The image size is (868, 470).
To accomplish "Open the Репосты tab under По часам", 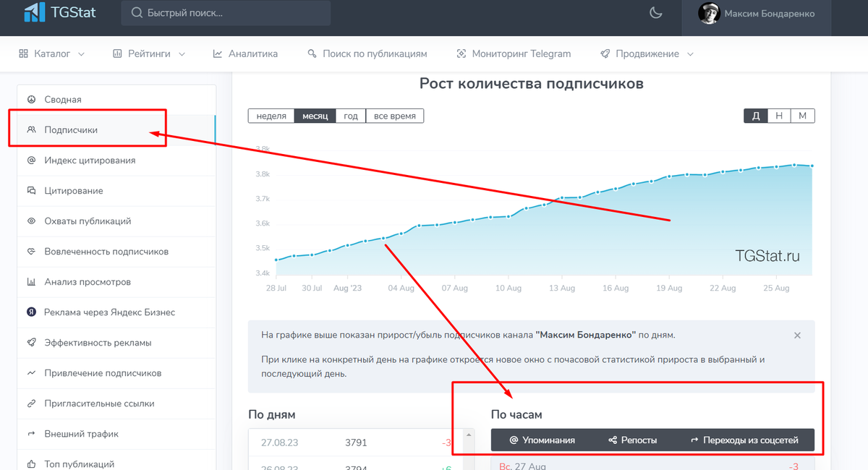I will pos(633,440).
